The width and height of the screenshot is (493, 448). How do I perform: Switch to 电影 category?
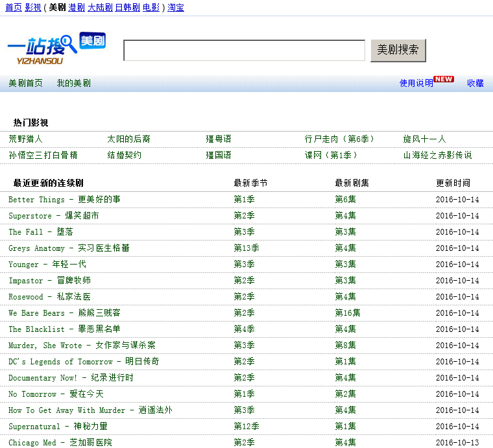[151, 7]
